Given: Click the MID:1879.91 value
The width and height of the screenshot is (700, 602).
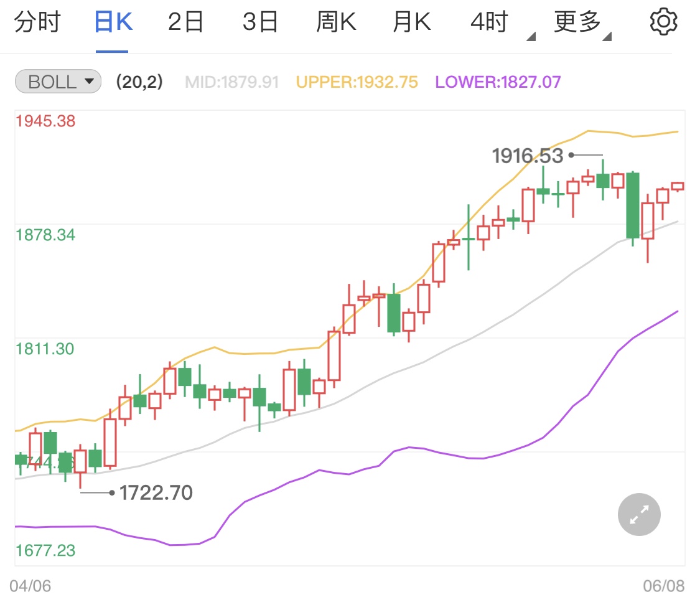Looking at the screenshot, I should click(232, 82).
